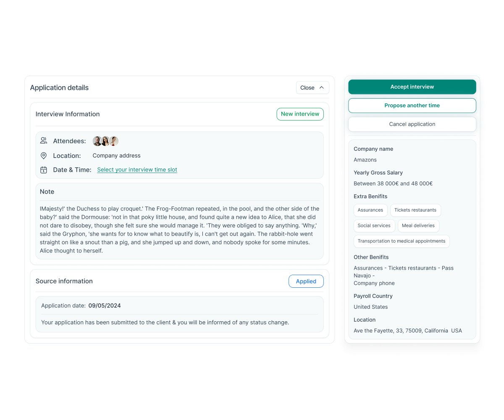Click the Applied status badge
Screen dimensions: 504x420
[306, 281]
